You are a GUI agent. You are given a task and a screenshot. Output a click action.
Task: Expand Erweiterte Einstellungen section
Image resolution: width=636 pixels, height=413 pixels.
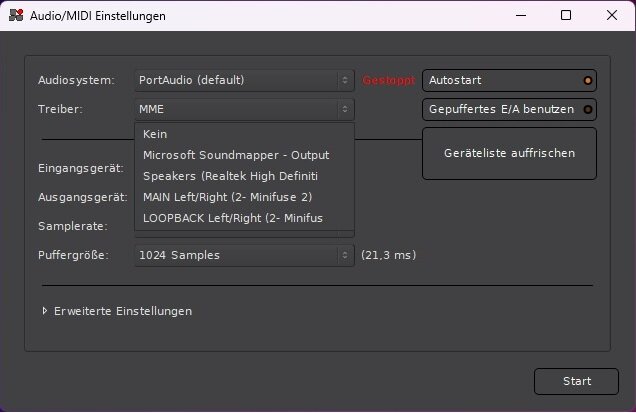[118, 311]
